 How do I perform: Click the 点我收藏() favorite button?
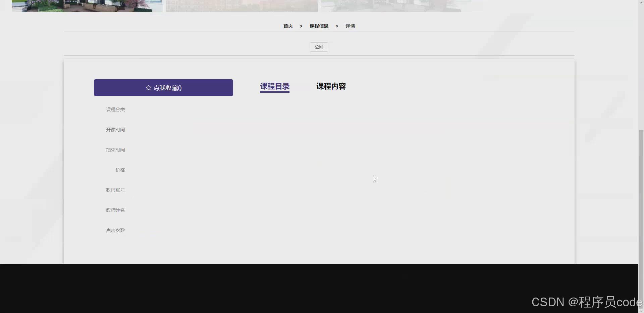[x=163, y=88]
